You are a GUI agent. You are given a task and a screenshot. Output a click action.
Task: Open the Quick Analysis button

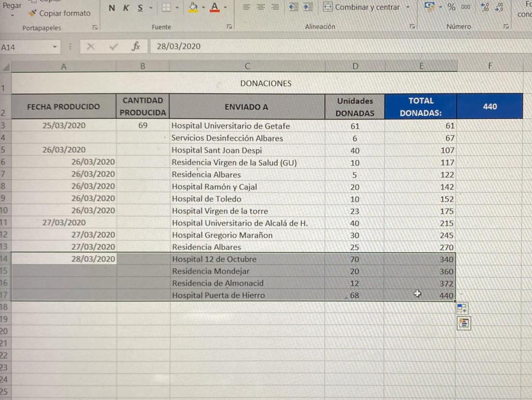click(x=463, y=323)
